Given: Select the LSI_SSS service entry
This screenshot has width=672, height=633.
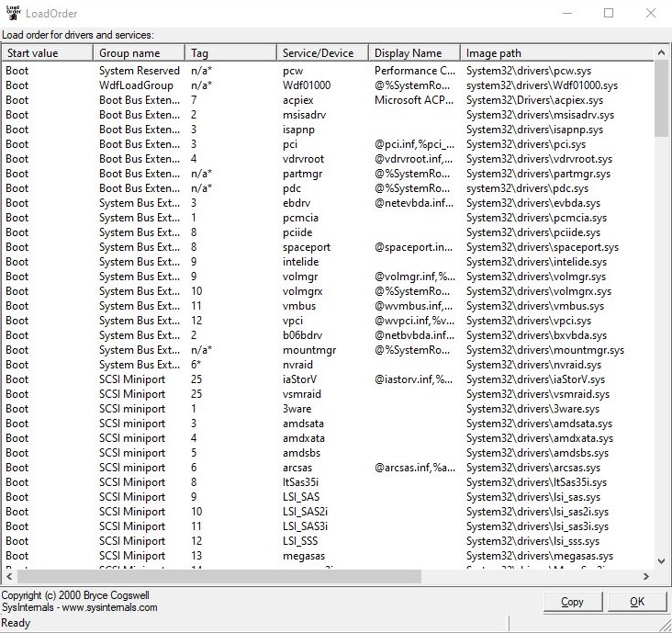Looking at the screenshot, I should click(x=300, y=541).
